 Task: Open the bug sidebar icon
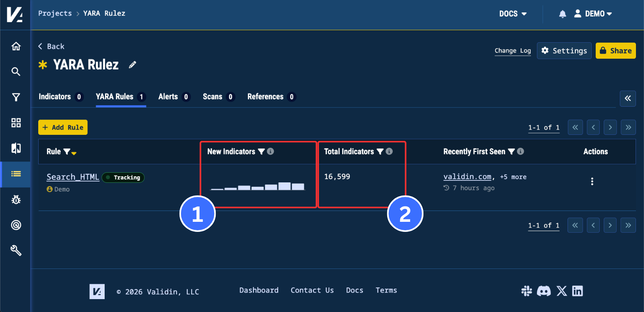(x=16, y=200)
